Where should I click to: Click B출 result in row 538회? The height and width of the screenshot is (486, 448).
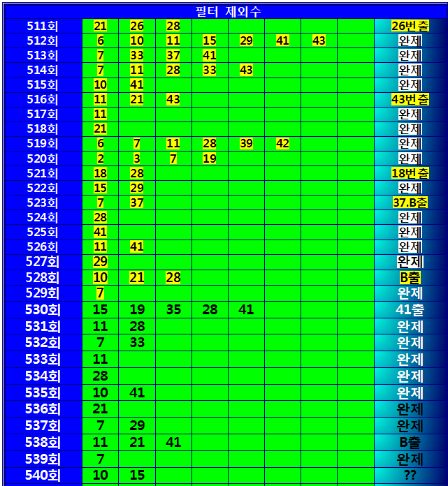410,442
